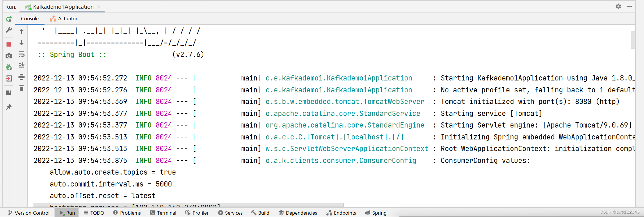Open the Profiler tool window
The image size is (644, 217).
click(x=197, y=213)
